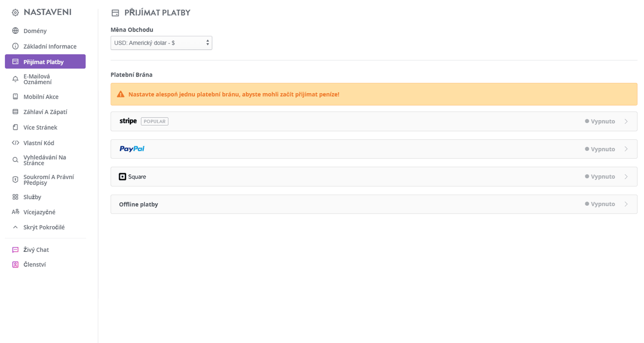Open the Měna Obchodu currency dropdown
The width and height of the screenshot is (644, 343).
pyautogui.click(x=161, y=43)
